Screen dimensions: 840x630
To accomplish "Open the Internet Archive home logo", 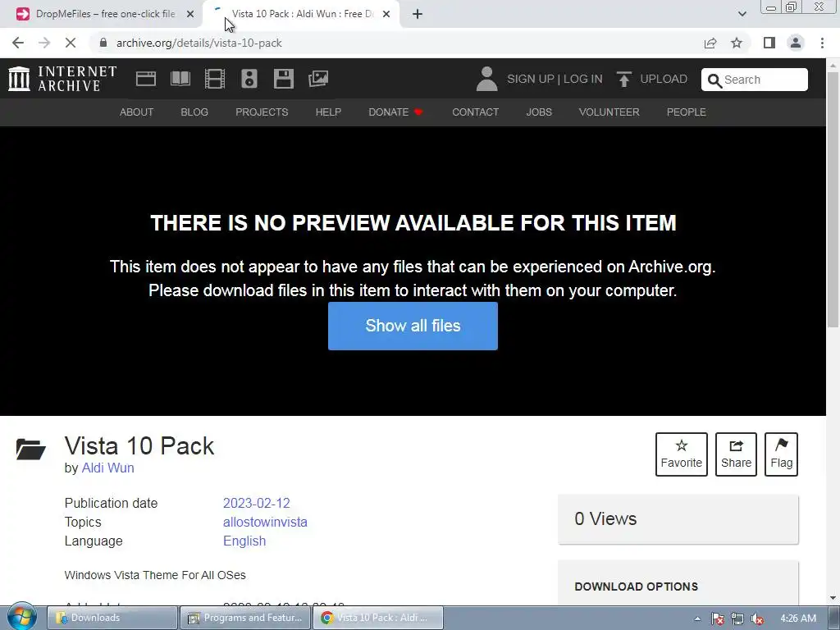I will click(62, 79).
